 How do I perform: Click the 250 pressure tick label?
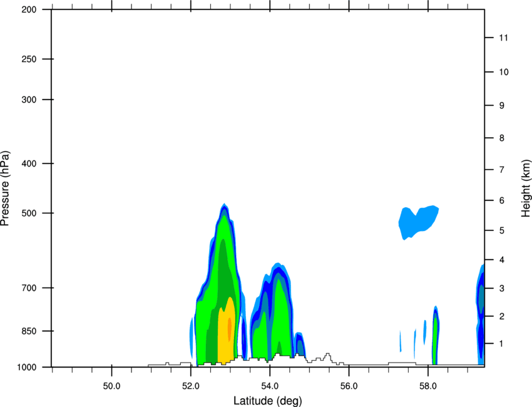(x=29, y=59)
